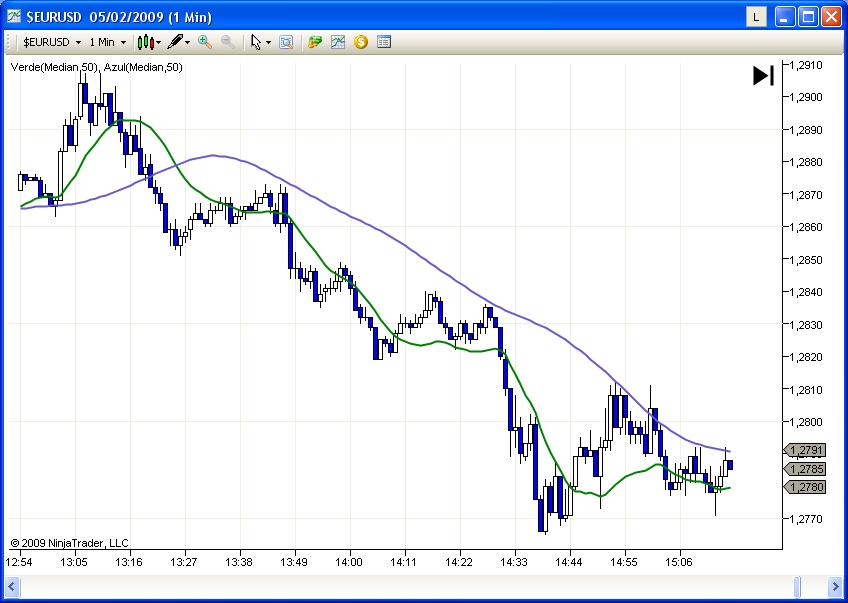Click the Verde(Median,50) indicator label
The image size is (848, 603).
click(x=54, y=67)
